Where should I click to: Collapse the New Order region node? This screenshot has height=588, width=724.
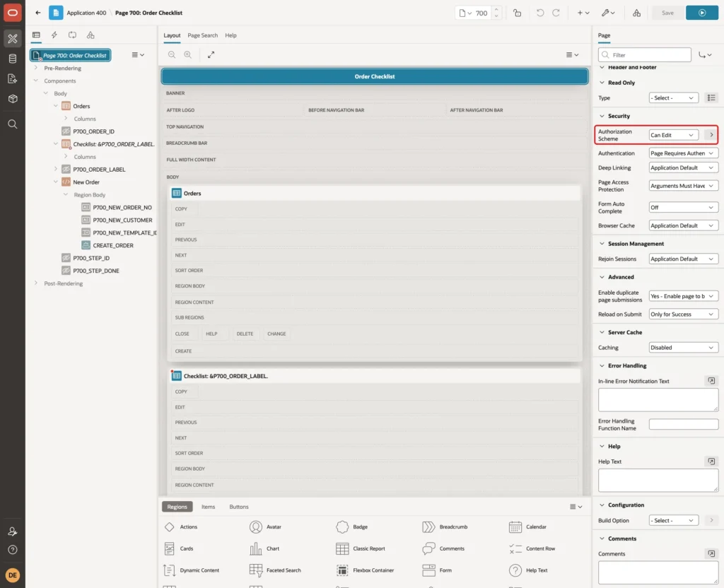55,182
